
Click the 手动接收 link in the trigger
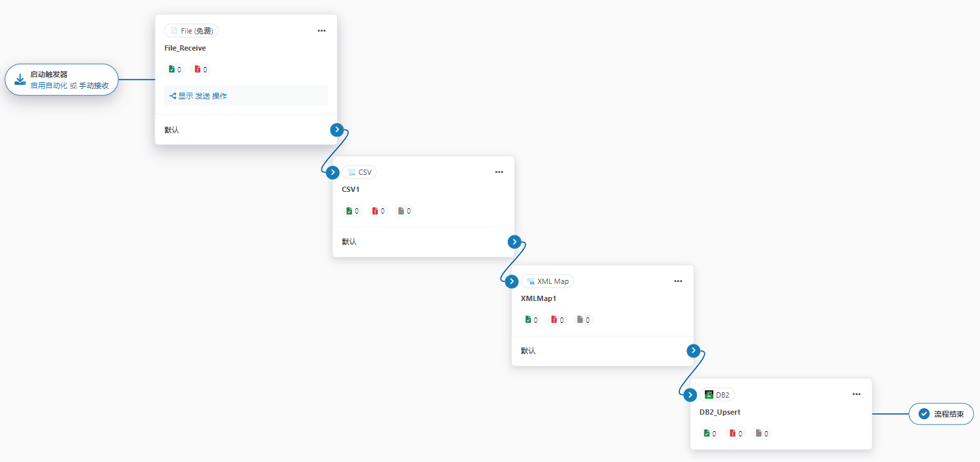[x=94, y=85]
